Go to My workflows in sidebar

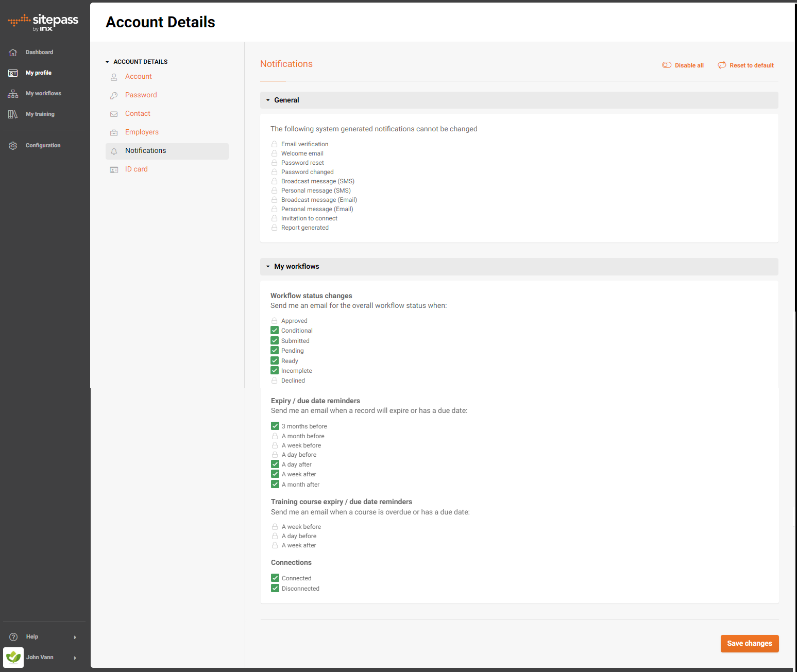coord(43,94)
